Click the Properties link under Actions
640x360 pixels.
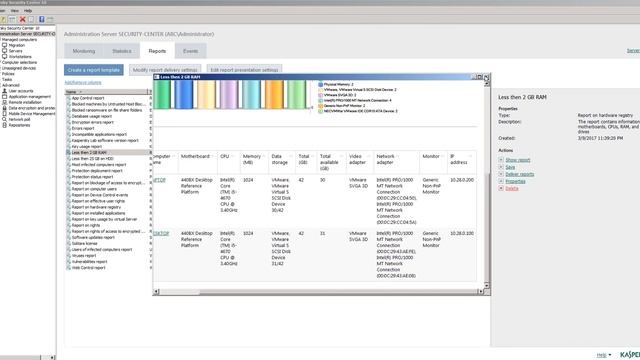coord(515,181)
